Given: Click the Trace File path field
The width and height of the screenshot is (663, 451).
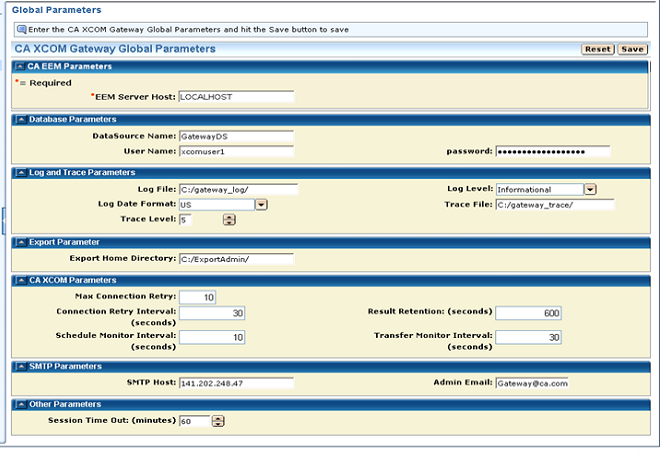Looking at the screenshot, I should [555, 205].
